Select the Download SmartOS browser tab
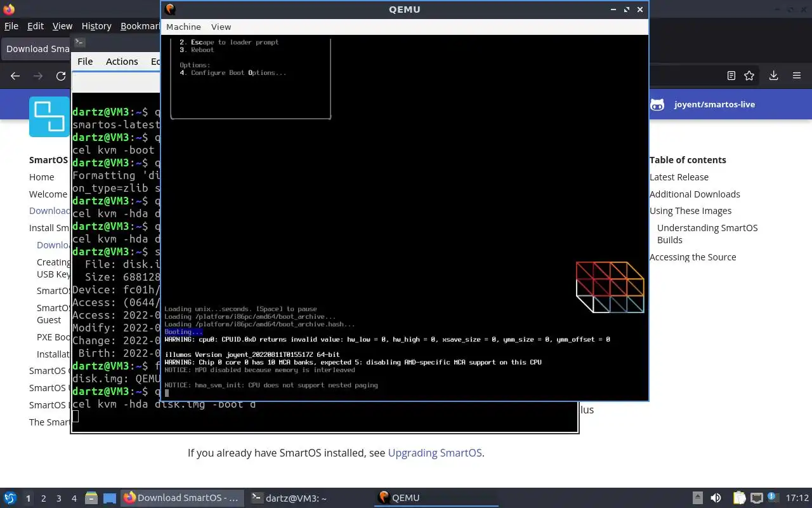The image size is (812, 508). 37,49
